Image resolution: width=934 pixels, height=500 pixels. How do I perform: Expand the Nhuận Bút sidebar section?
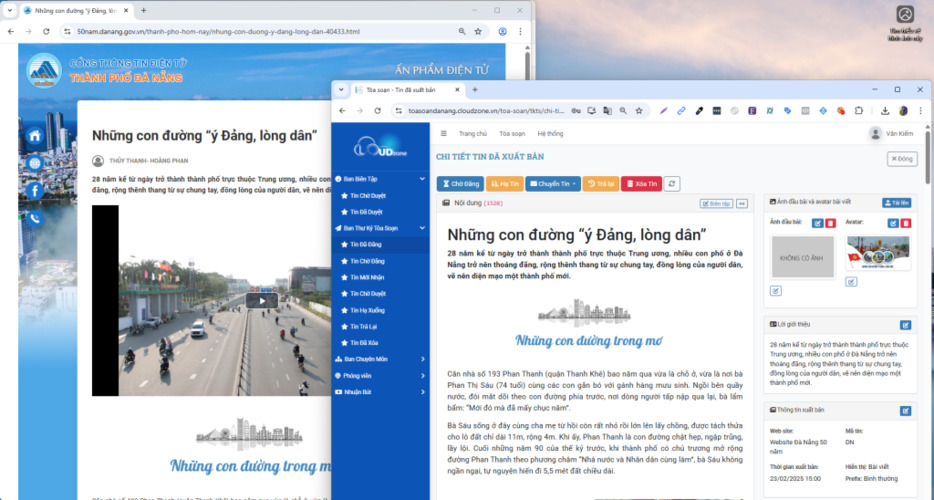pos(423,392)
